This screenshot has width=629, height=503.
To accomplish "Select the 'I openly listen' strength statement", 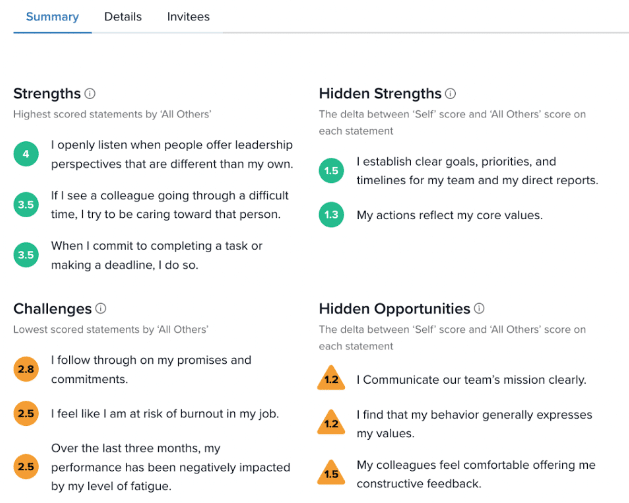I will [171, 154].
